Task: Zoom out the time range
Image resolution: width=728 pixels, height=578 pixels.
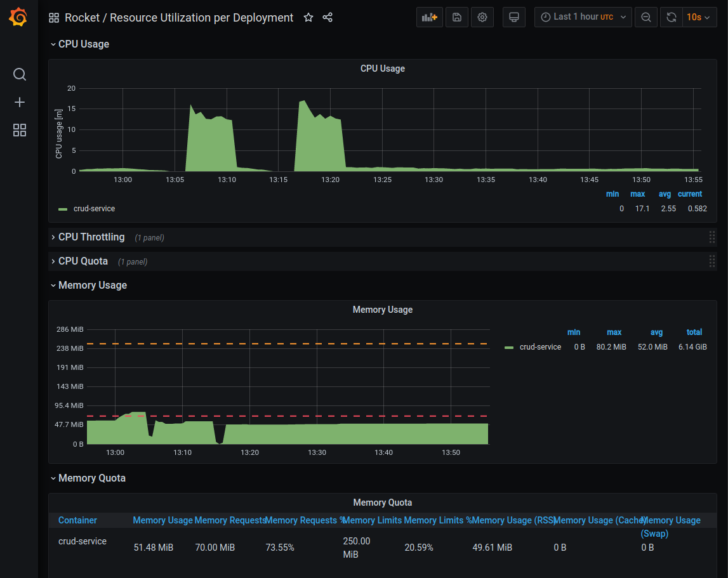Action: [x=645, y=17]
